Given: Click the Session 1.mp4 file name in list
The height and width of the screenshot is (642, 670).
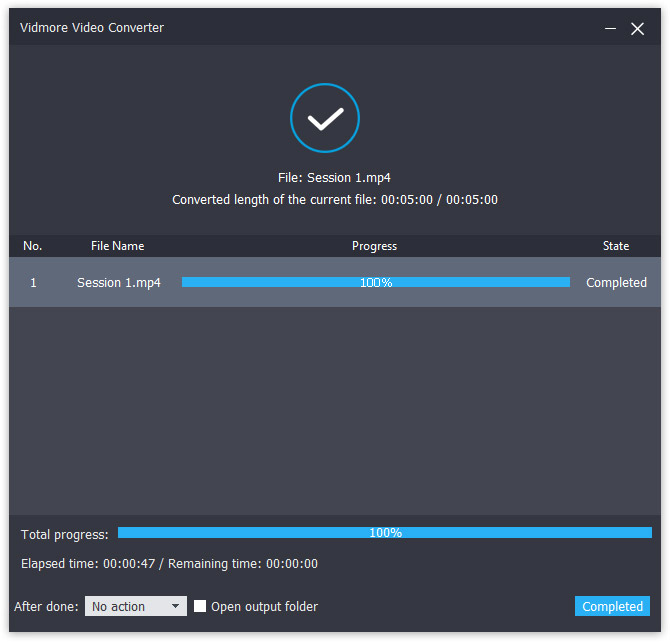Looking at the screenshot, I should click(x=119, y=283).
